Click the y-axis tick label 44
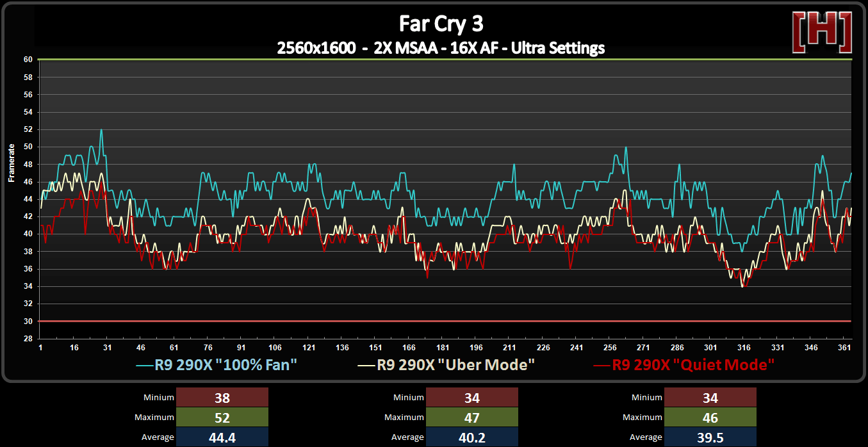The image size is (868, 447). point(28,199)
